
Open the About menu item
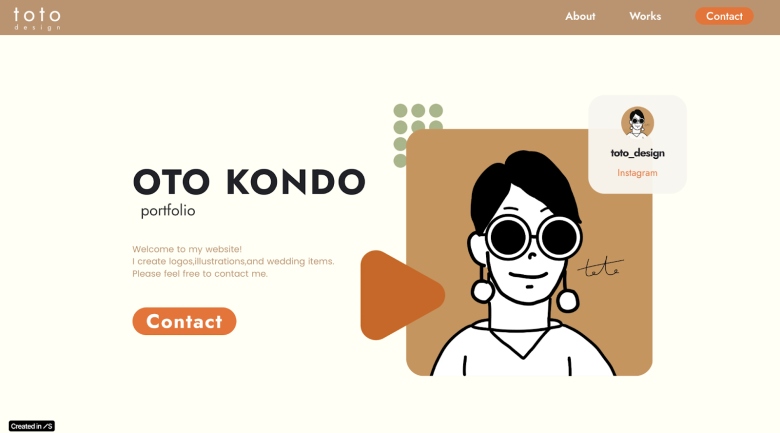[580, 16]
